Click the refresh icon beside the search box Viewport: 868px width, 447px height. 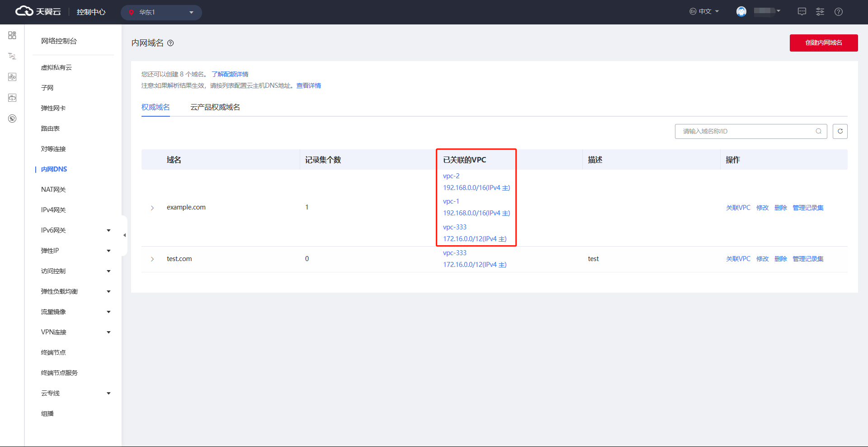[840, 131]
